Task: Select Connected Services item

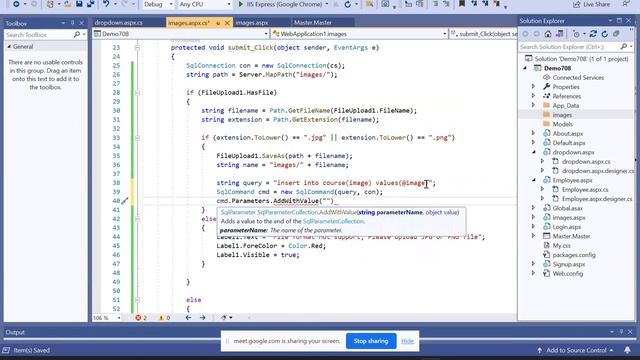Action: [578, 77]
